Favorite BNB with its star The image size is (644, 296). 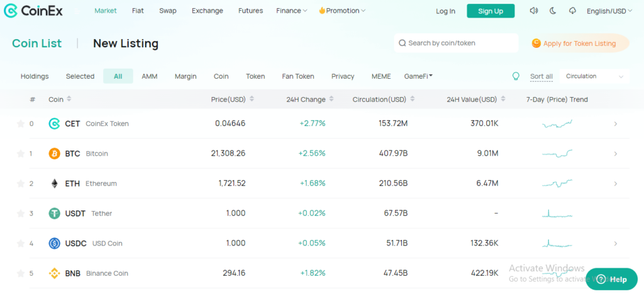(x=21, y=273)
